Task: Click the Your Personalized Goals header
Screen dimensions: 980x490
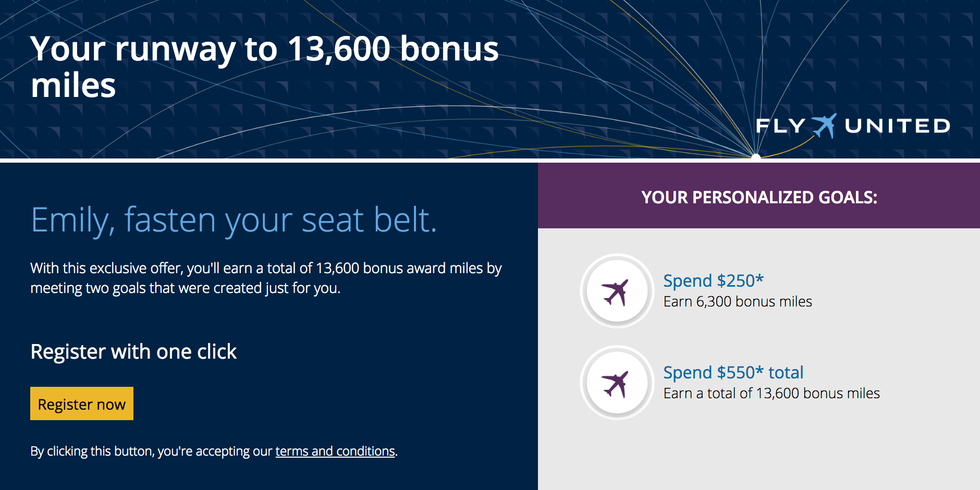Action: tap(759, 197)
